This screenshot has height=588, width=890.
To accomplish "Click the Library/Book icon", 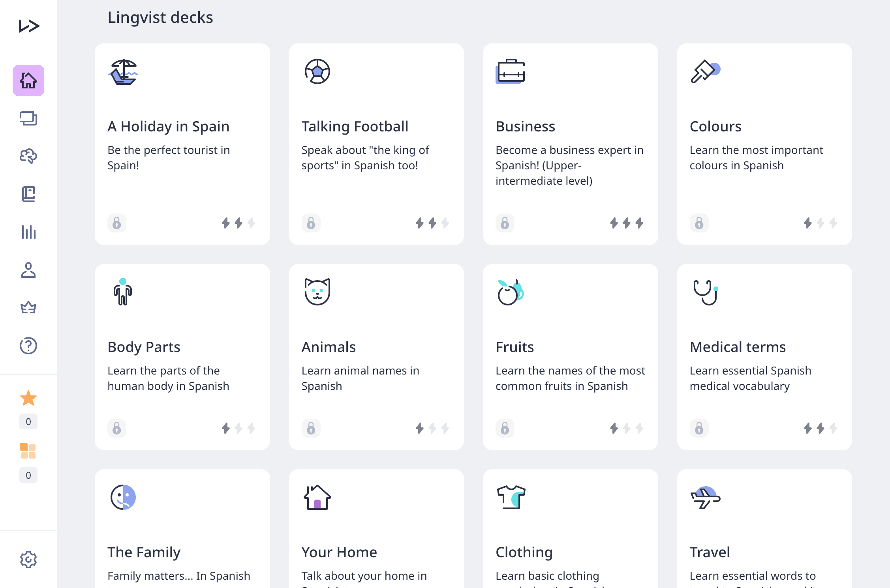I will [28, 194].
